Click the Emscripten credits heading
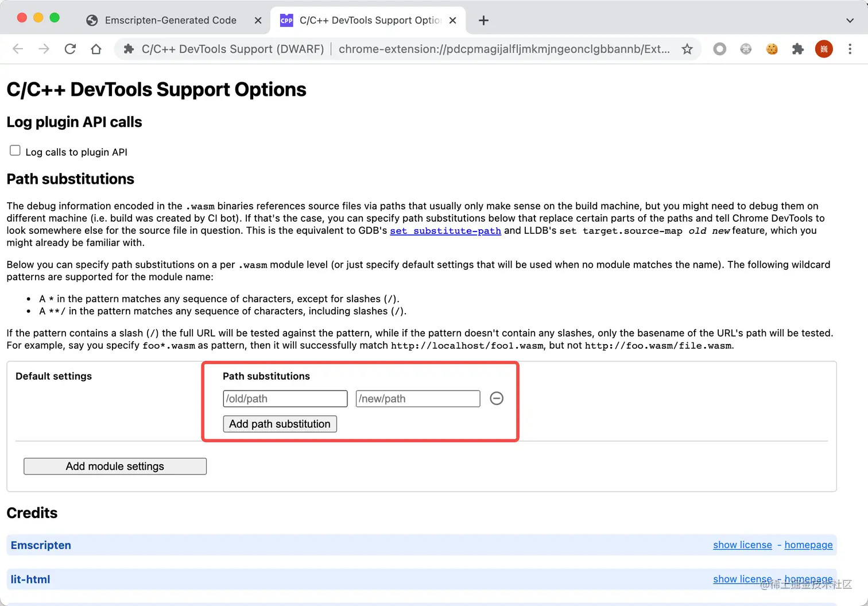 pyautogui.click(x=41, y=545)
